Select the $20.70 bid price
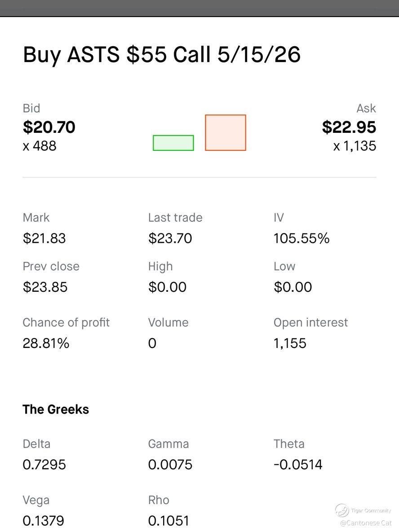 click(x=49, y=127)
